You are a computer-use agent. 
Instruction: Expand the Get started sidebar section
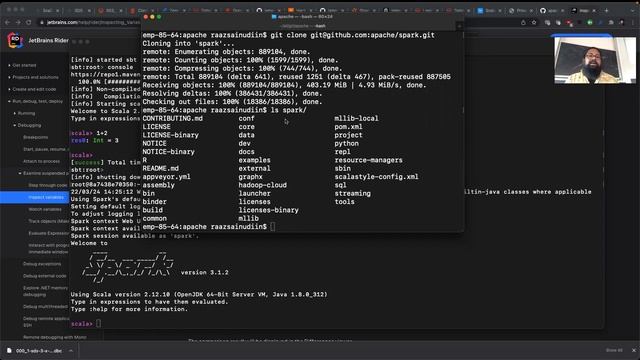click(24, 65)
